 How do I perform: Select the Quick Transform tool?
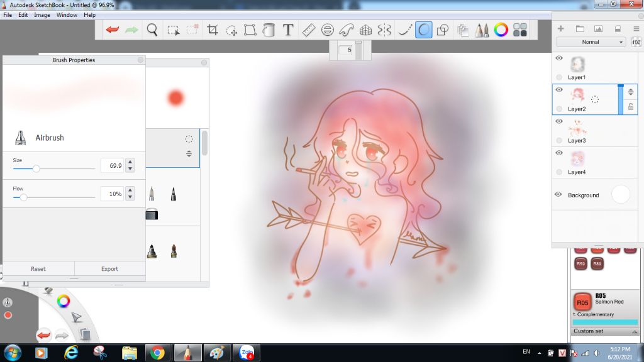coord(231,30)
